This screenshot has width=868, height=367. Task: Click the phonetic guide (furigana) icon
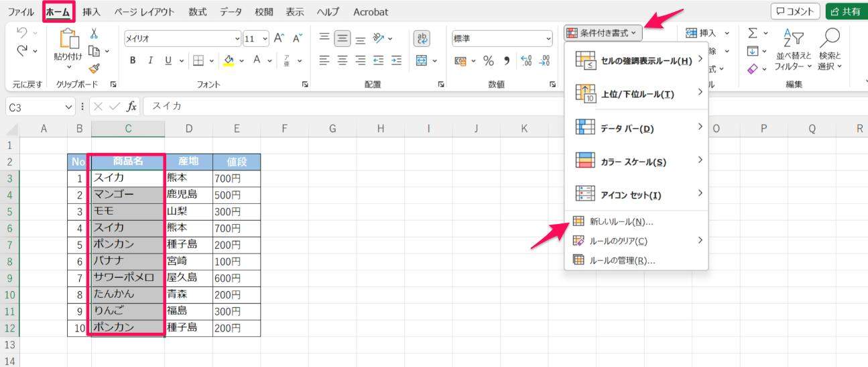coord(288,60)
